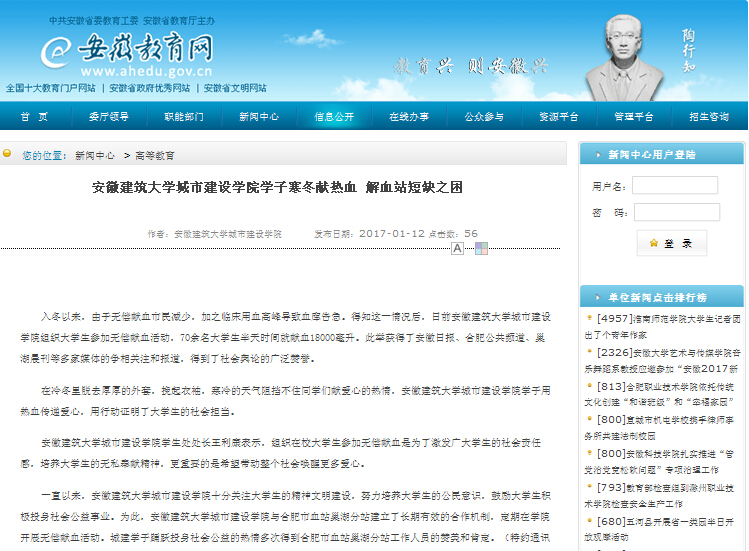Click the 用户名 input field
Image resolution: width=749 pixels, height=551 pixels.
675,185
